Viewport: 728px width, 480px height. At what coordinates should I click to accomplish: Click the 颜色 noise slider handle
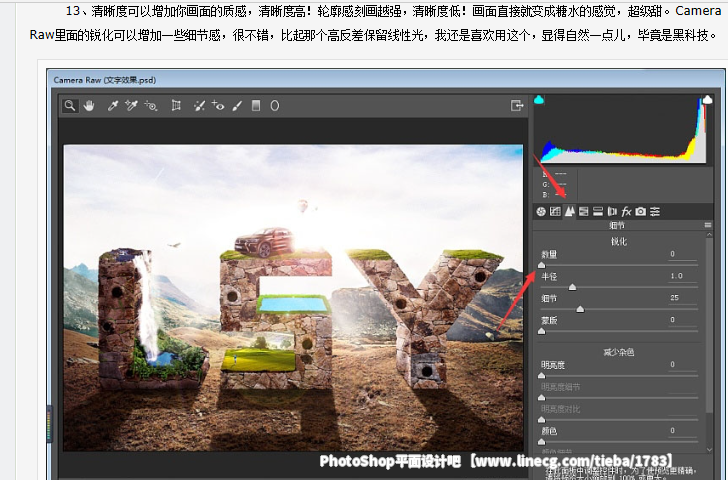coord(541,441)
